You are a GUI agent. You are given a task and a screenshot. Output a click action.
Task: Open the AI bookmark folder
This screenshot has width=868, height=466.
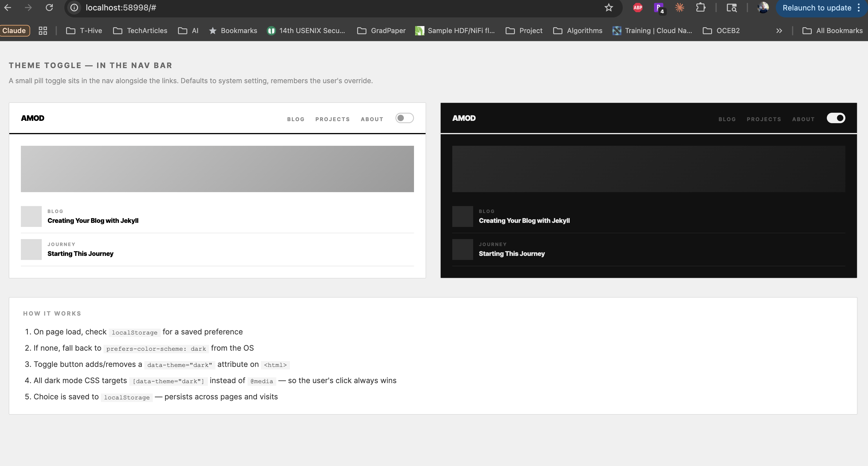[x=188, y=31]
